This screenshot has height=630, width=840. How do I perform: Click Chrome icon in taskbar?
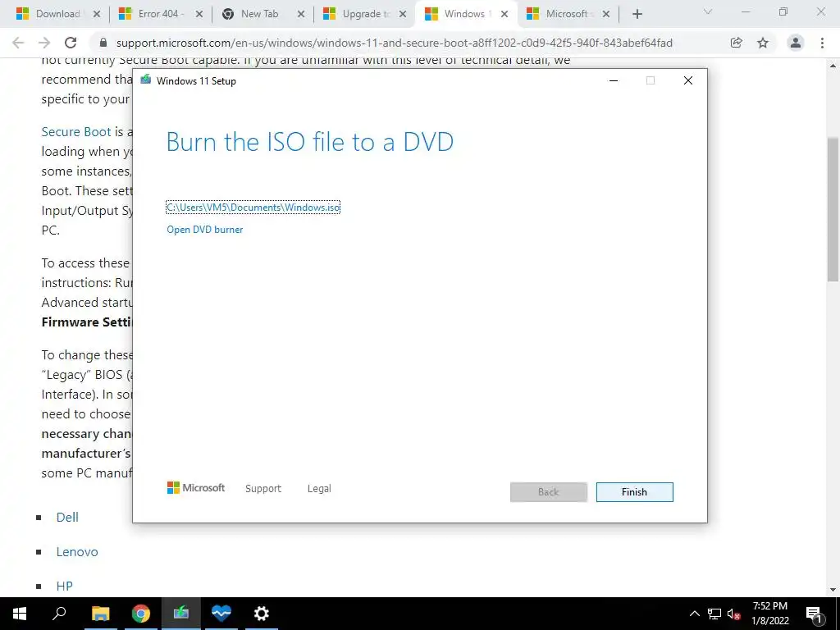pos(141,614)
